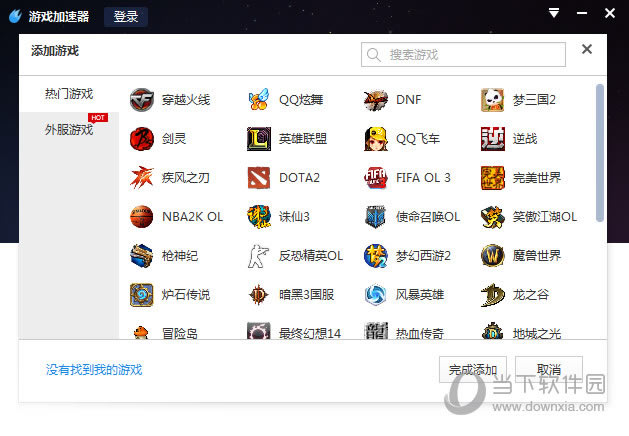The image size is (629, 436).
Task: Click the 最终幻想14 icon
Action: point(259,331)
